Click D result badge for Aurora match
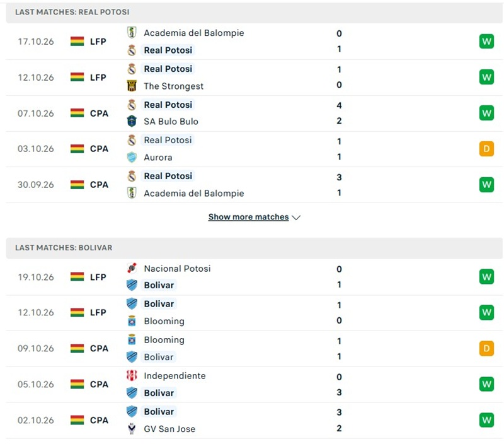 (x=486, y=149)
